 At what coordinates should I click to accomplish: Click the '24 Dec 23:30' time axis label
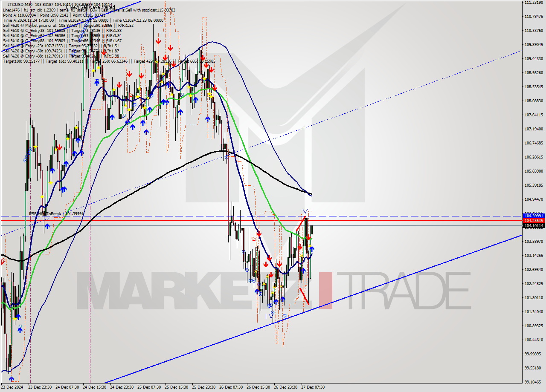click(x=122, y=387)
